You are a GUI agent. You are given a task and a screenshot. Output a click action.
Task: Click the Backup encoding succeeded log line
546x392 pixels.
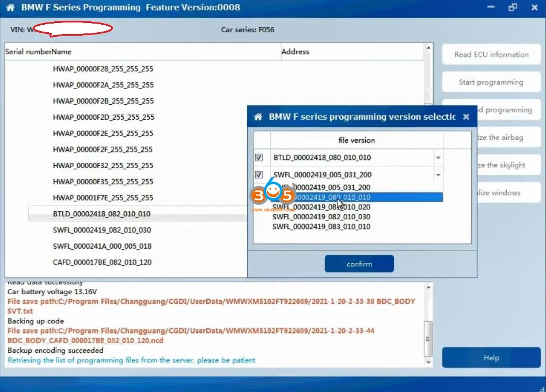click(x=55, y=350)
